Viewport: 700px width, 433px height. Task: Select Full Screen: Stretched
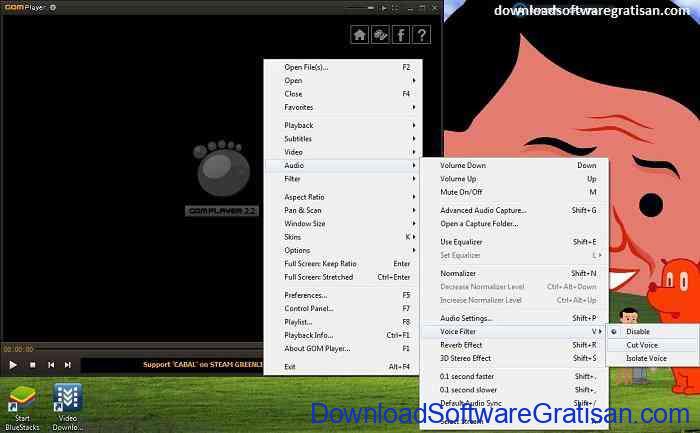tap(342, 277)
